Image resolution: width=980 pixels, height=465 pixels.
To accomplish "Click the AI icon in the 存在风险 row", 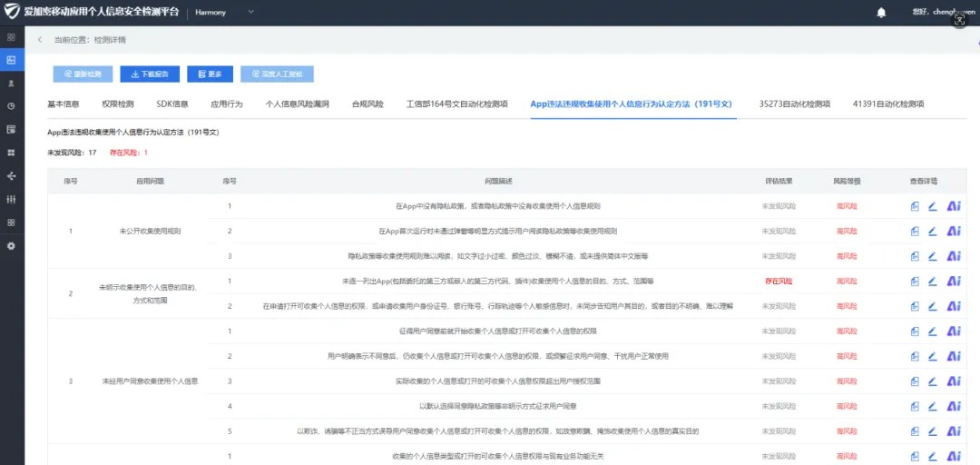I will (x=953, y=281).
